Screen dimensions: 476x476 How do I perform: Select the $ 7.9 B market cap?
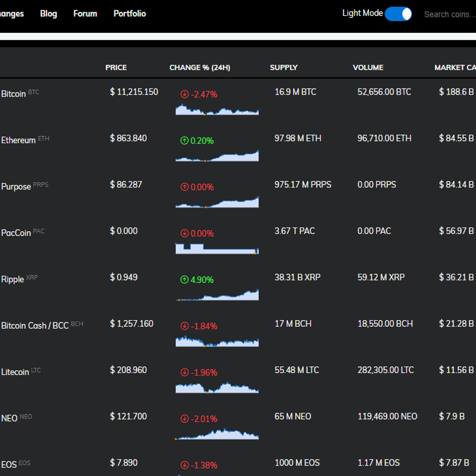452,416
